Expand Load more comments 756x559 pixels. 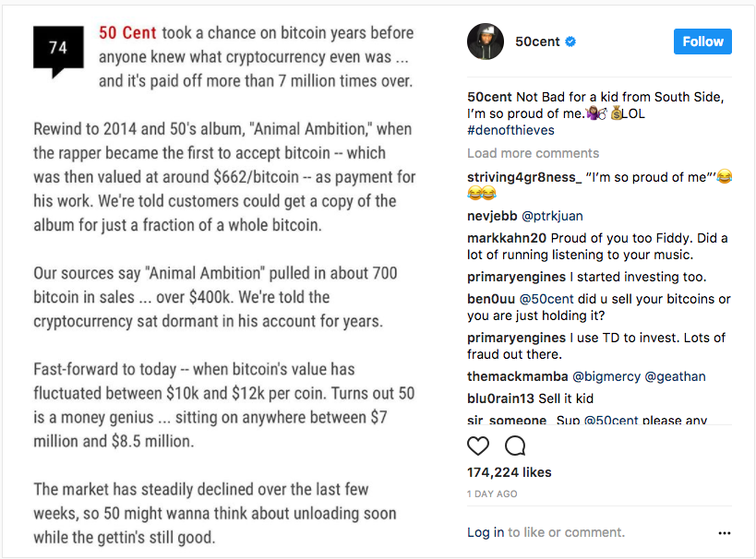click(533, 153)
